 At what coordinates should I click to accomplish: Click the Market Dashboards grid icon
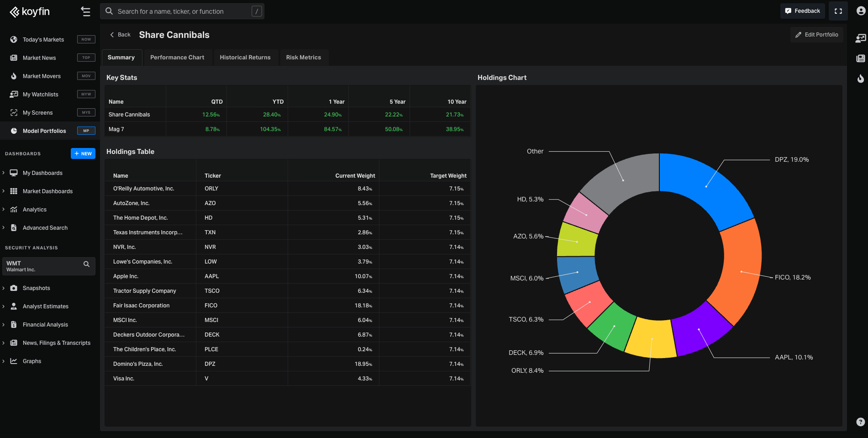click(x=14, y=191)
